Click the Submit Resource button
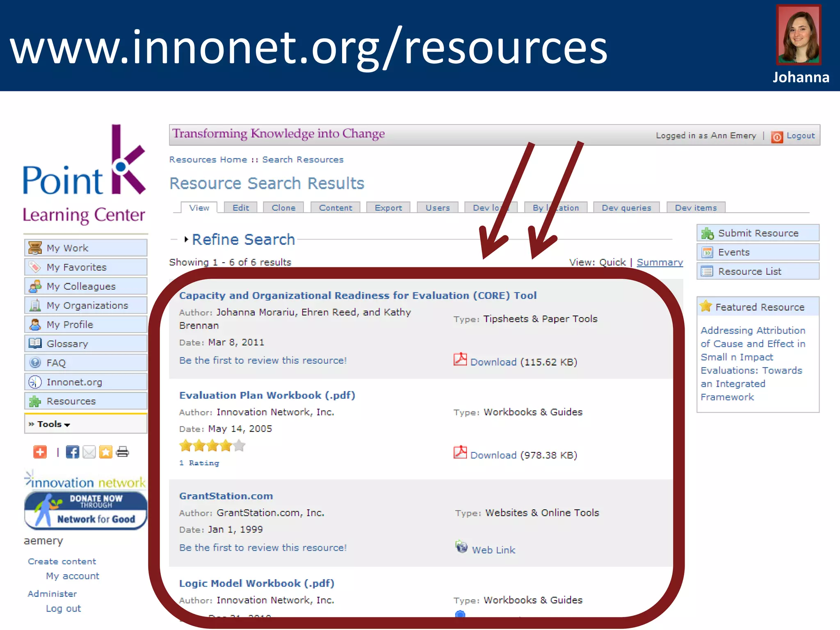 point(758,233)
